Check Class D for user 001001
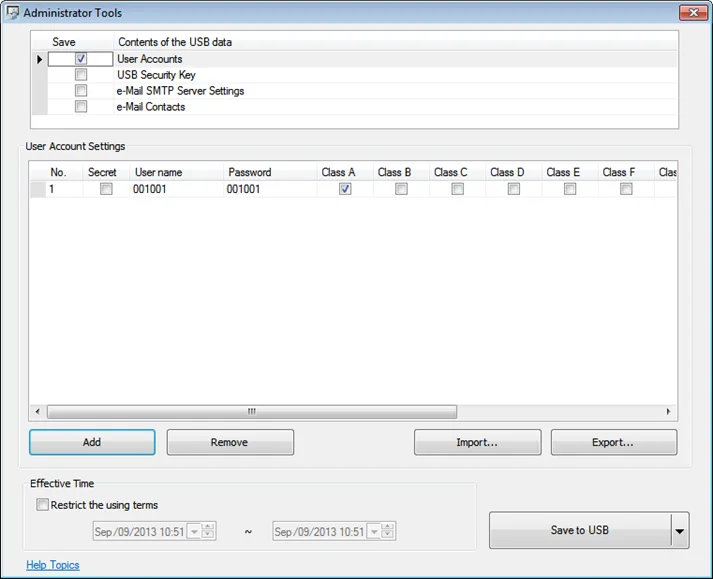Viewport: 713px width, 579px height. (x=514, y=189)
